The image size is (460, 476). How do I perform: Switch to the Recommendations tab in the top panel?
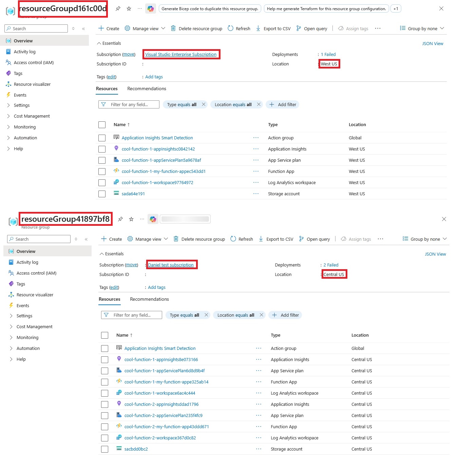(x=147, y=88)
